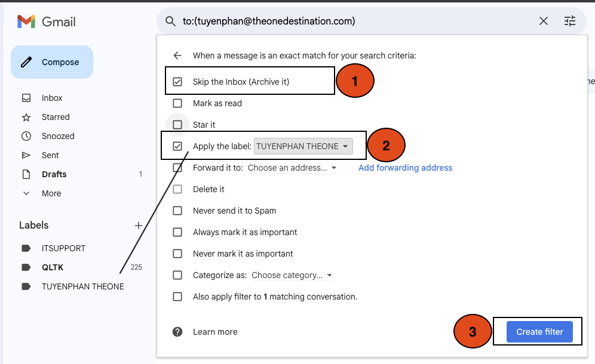This screenshot has width=595, height=364.
Task: Go to the Inbox folder
Action: [52, 98]
